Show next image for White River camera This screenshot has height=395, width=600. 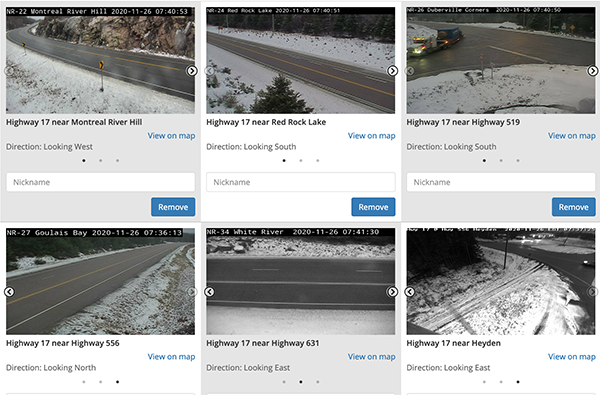[x=392, y=292]
